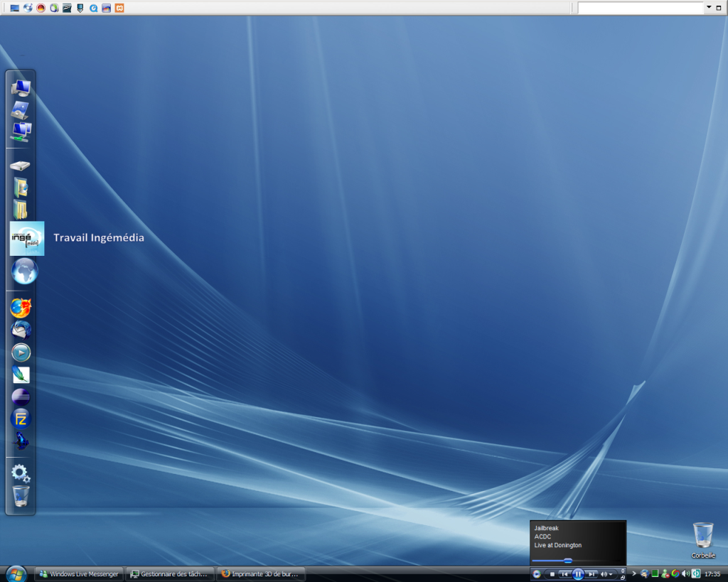
Task: Open the disc burner icon in top toolbar
Action: click(28, 8)
